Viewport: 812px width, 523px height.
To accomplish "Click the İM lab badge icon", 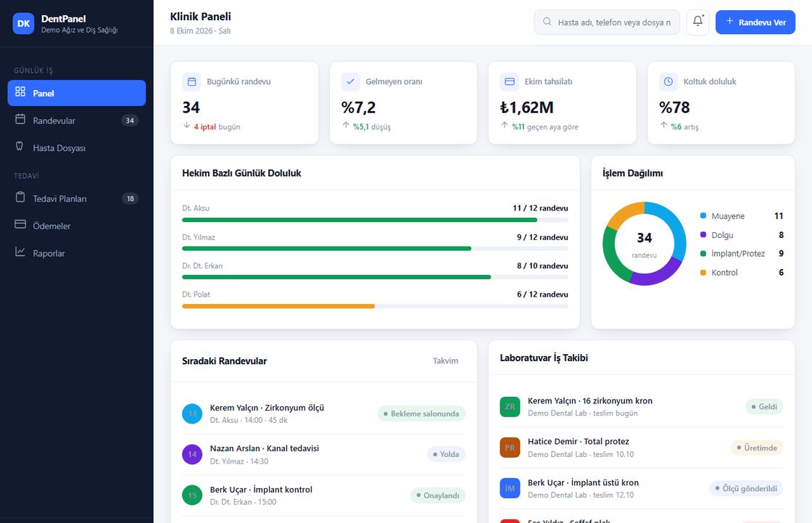I will click(x=510, y=488).
